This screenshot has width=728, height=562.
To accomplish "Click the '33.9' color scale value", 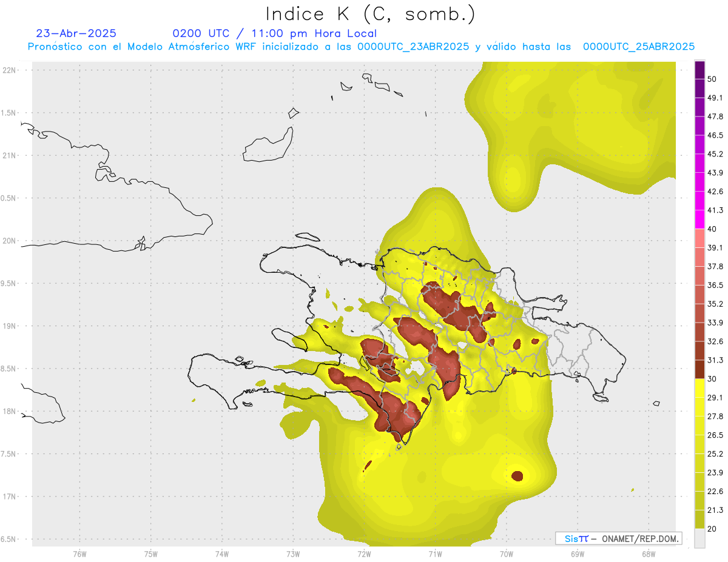I will tap(715, 323).
